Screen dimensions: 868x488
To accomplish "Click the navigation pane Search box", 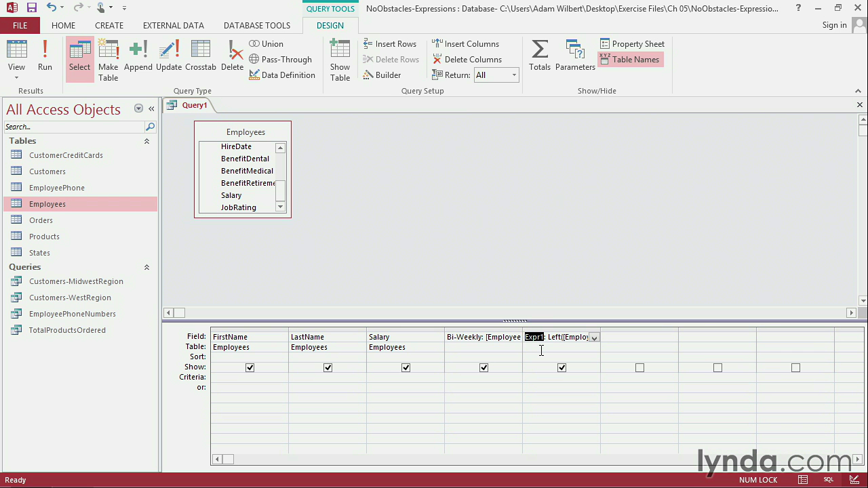I will (75, 127).
